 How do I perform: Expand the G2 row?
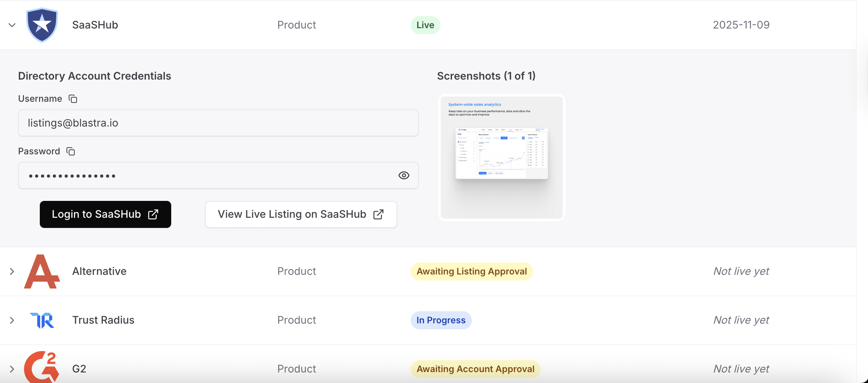click(12, 369)
